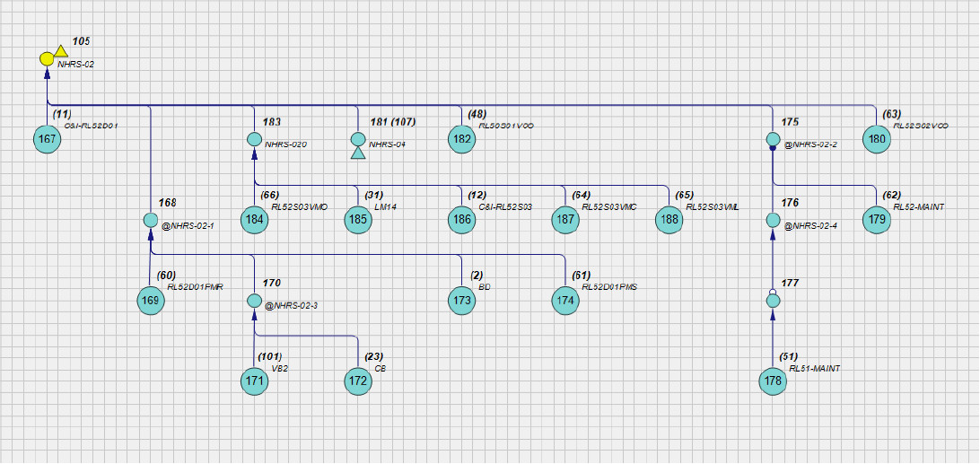The width and height of the screenshot is (980, 464).
Task: Click node 188 circle
Action: coord(669,220)
